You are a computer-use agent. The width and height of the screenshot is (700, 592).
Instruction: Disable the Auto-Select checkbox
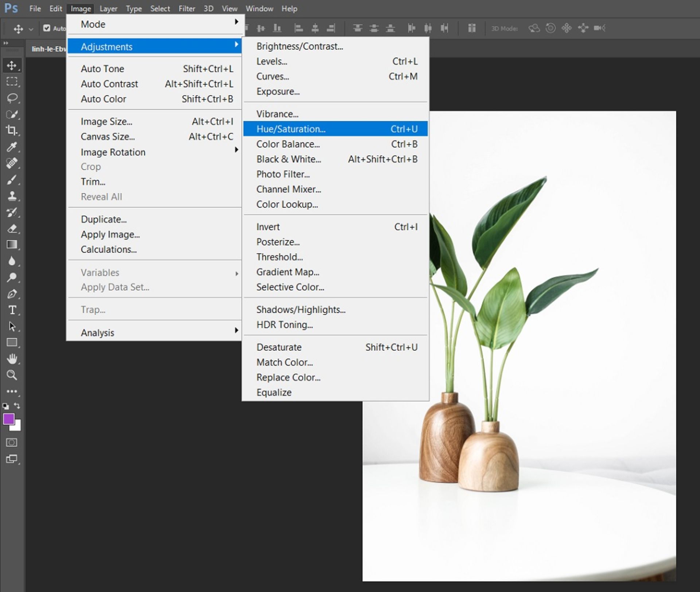pos(47,28)
